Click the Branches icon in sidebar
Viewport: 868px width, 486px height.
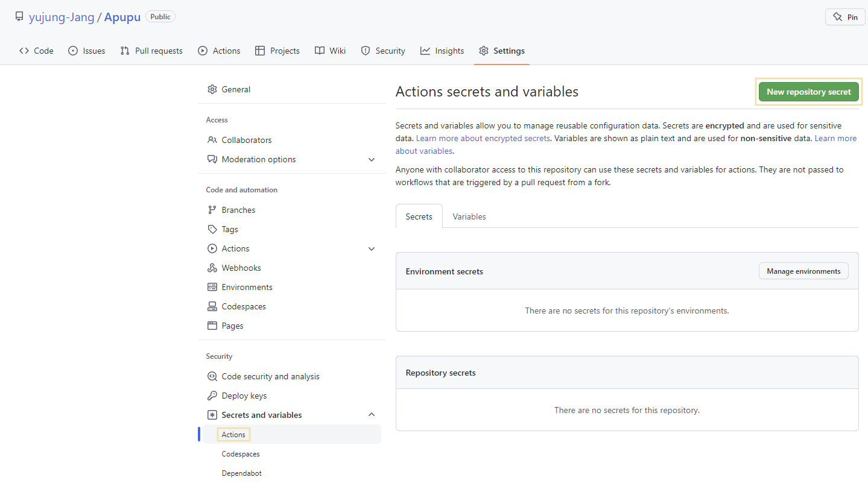point(212,210)
